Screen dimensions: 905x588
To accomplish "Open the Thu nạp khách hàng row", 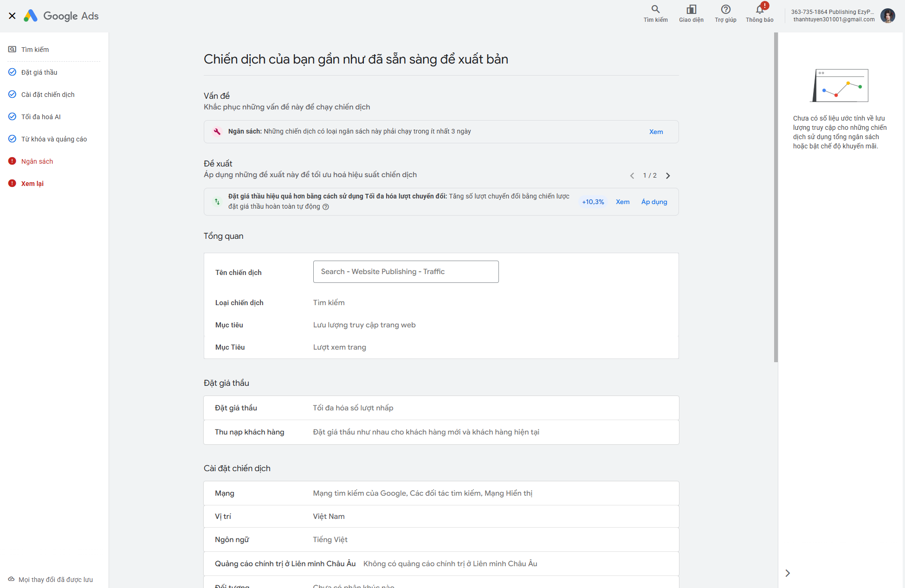I will [x=441, y=432].
